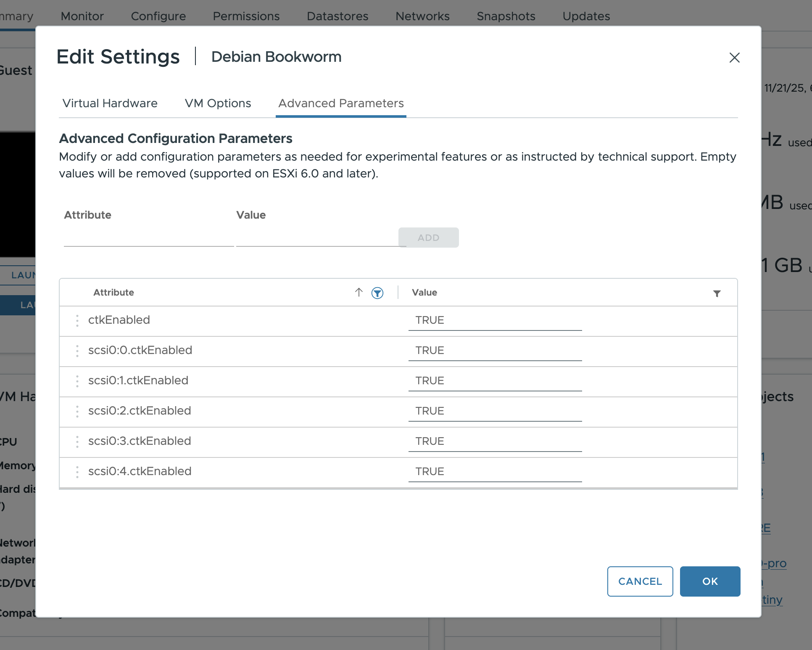
Task: Open row actions for scsi0:0.ctkEnabled
Action: pyautogui.click(x=77, y=351)
